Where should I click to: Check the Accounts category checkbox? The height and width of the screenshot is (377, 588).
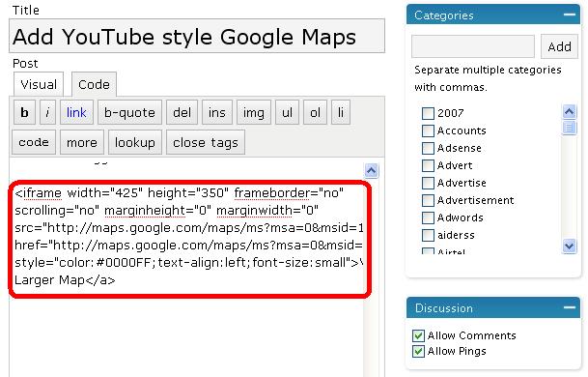click(x=428, y=130)
